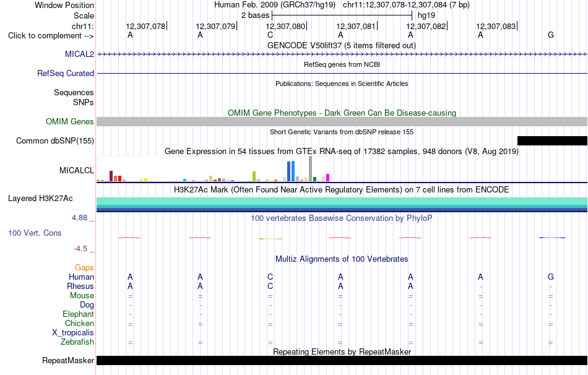Screen dimensions: 588x375
Task: Click the Human species label
Action: click(81, 277)
